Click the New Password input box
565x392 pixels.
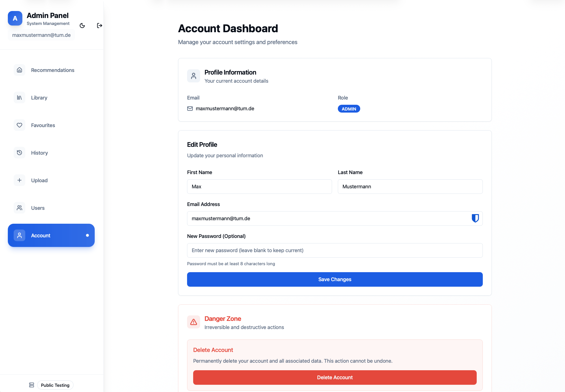click(335, 250)
